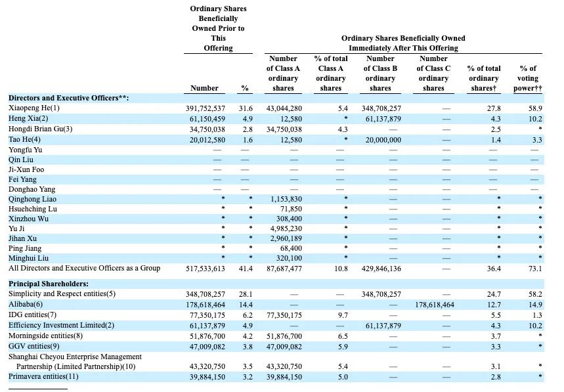This screenshot has width=564, height=392.
Task: Select 4,985,230 Class A shares for Yu Ji
Action: tap(286, 229)
